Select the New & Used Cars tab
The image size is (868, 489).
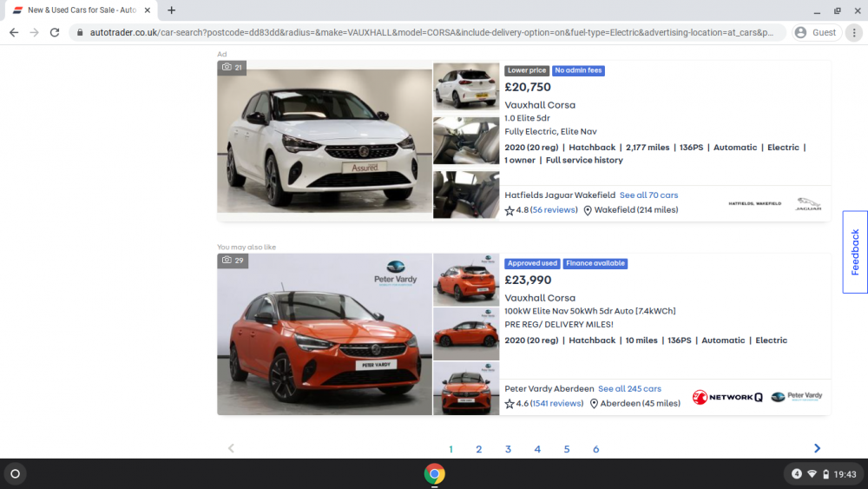(82, 10)
